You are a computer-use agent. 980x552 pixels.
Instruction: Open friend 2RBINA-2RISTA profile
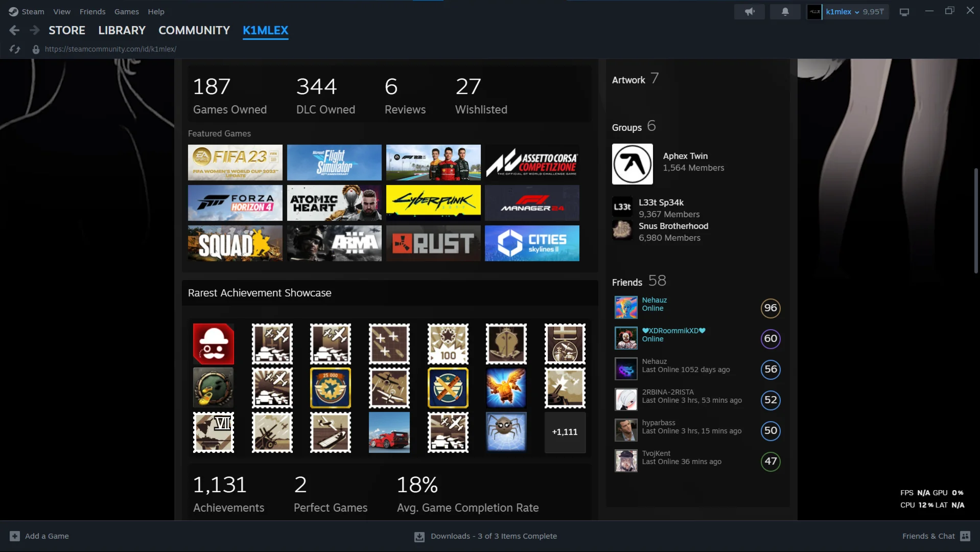[x=697, y=400]
